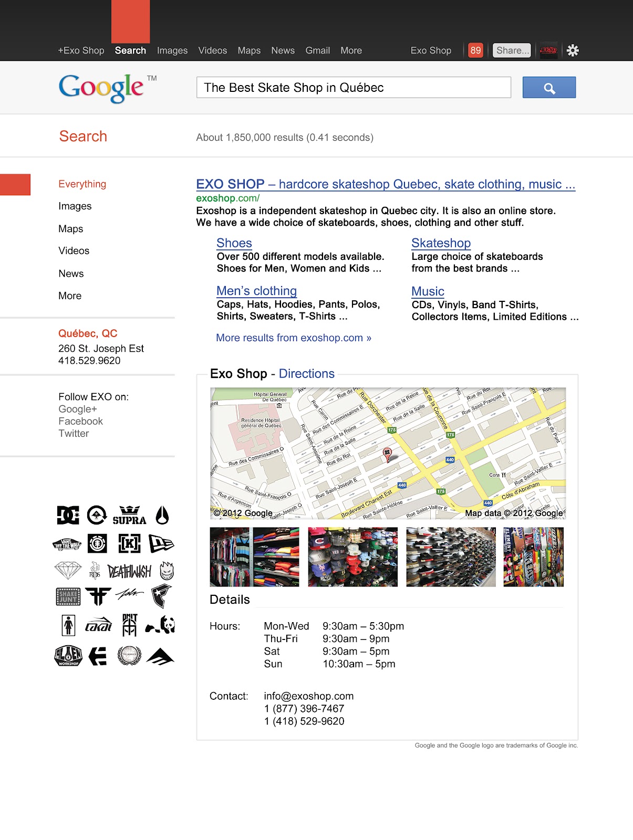Open the 89 notifications badge
This screenshot has width=633, height=840.
click(x=476, y=50)
